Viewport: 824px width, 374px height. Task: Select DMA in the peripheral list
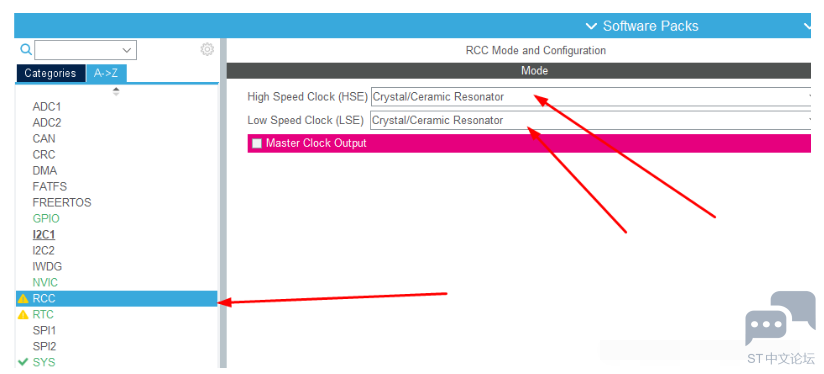[45, 171]
